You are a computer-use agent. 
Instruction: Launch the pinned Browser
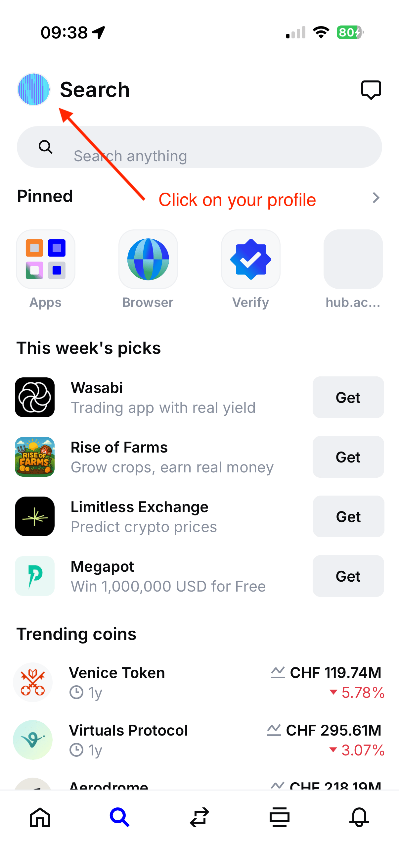[148, 260]
